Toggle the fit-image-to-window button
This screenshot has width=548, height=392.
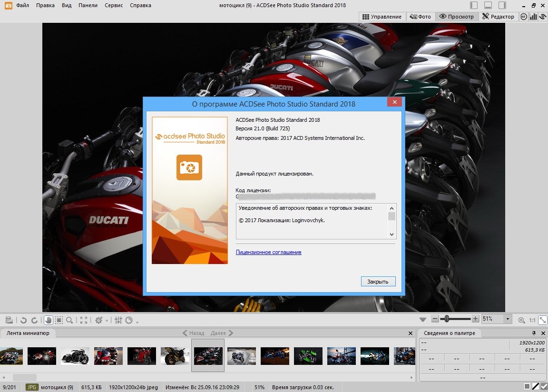[x=542, y=320]
